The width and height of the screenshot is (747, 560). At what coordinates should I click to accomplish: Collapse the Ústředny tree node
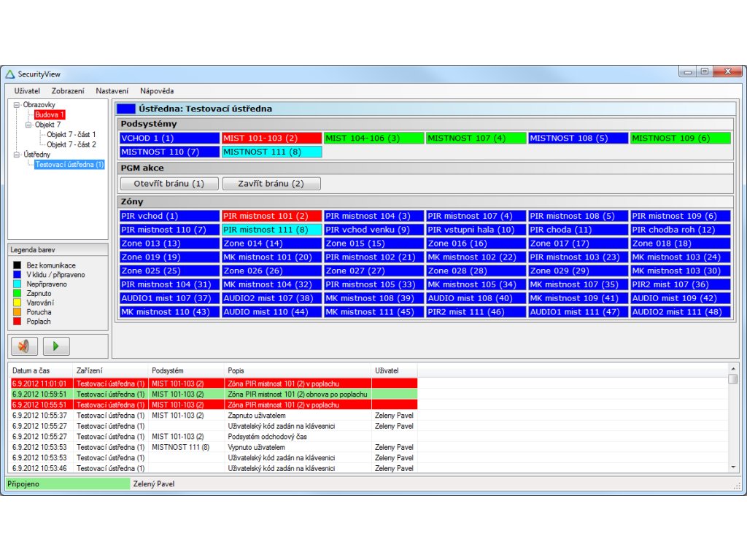[17, 155]
